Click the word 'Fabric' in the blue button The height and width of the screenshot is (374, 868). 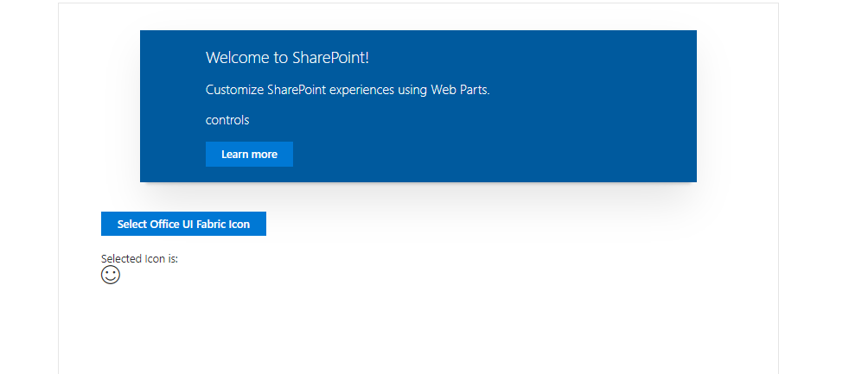(210, 225)
